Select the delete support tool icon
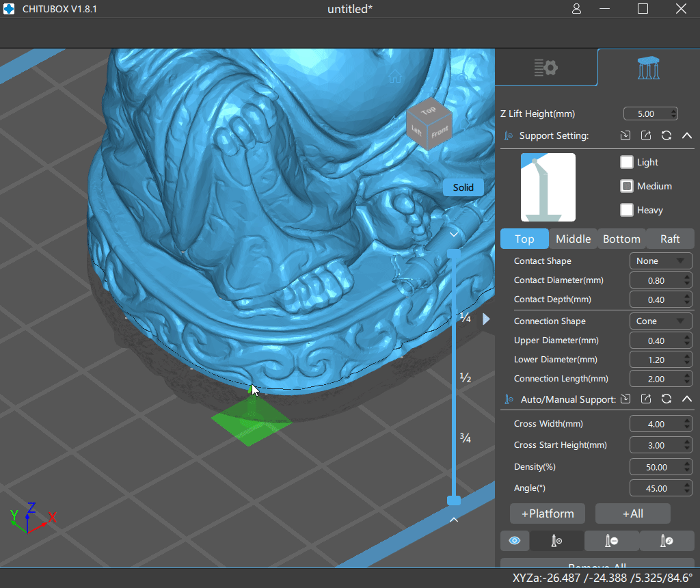Image resolution: width=700 pixels, height=588 pixels. click(612, 541)
